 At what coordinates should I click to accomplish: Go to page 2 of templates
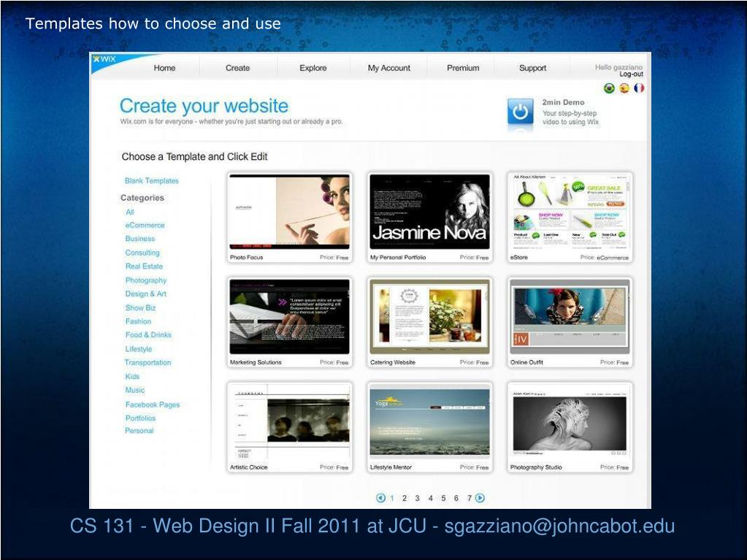click(405, 498)
